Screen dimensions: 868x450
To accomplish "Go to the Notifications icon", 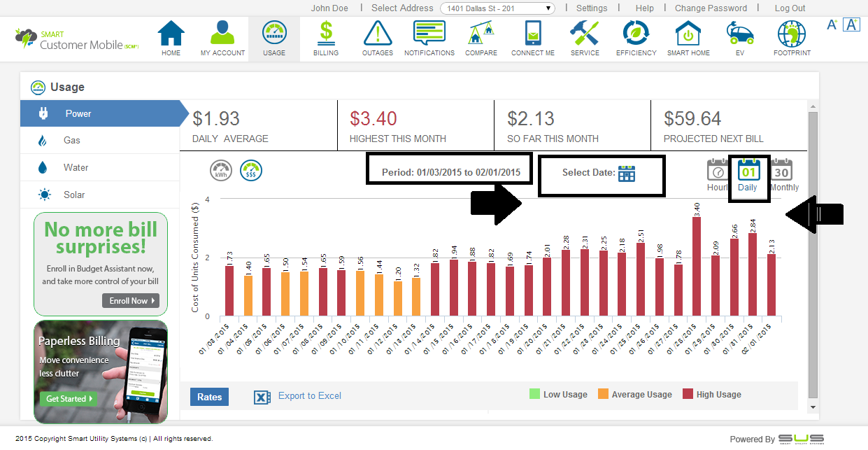I will point(429,34).
